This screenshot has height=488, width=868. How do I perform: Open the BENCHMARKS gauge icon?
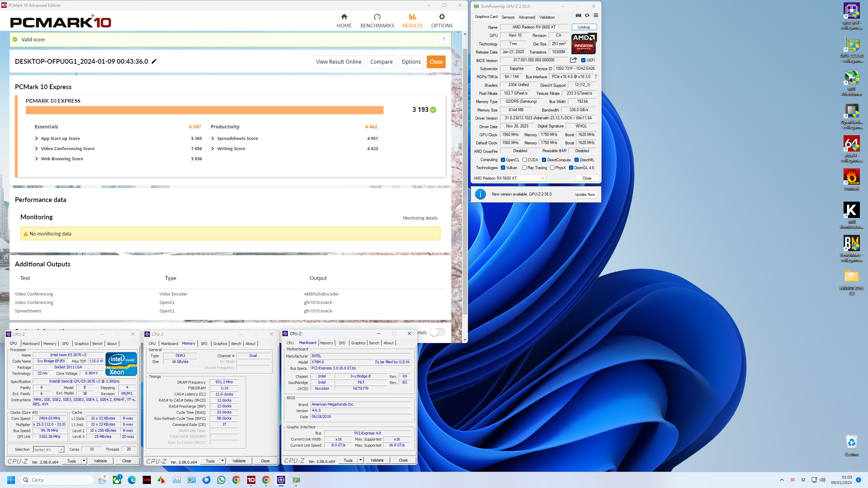coord(377,17)
